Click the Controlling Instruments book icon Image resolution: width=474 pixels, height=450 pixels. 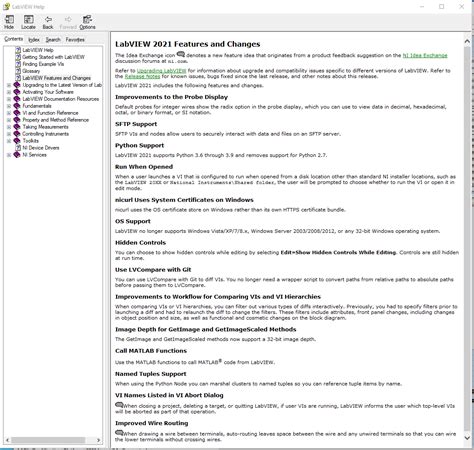point(17,134)
